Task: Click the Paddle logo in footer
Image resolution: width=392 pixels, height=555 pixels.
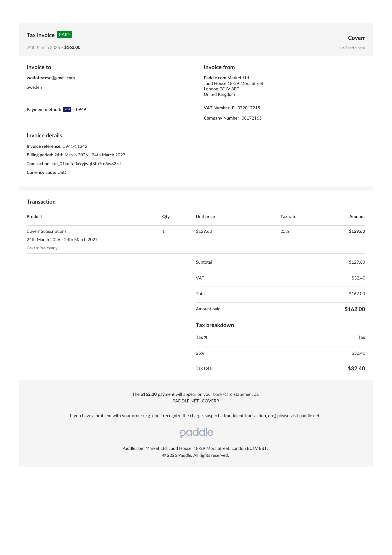Action: click(196, 433)
